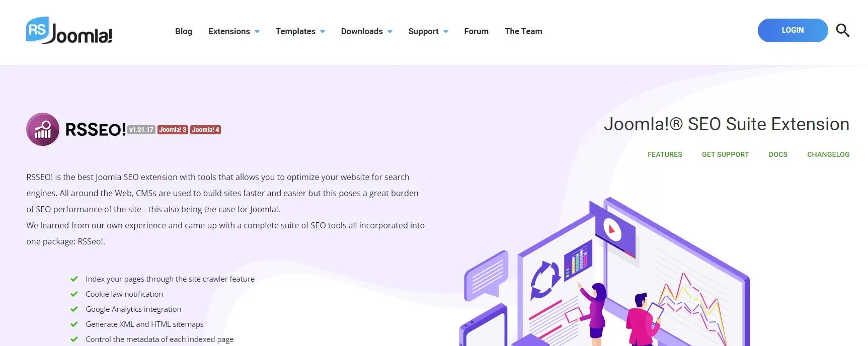Viewport: 868px width, 346px height.
Task: Click the search magnifier icon
Action: [842, 31]
